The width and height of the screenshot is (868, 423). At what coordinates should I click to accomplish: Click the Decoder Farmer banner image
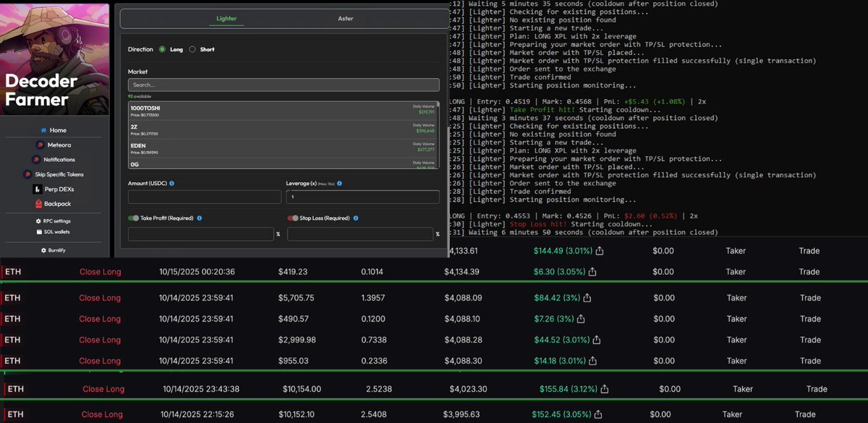55,58
